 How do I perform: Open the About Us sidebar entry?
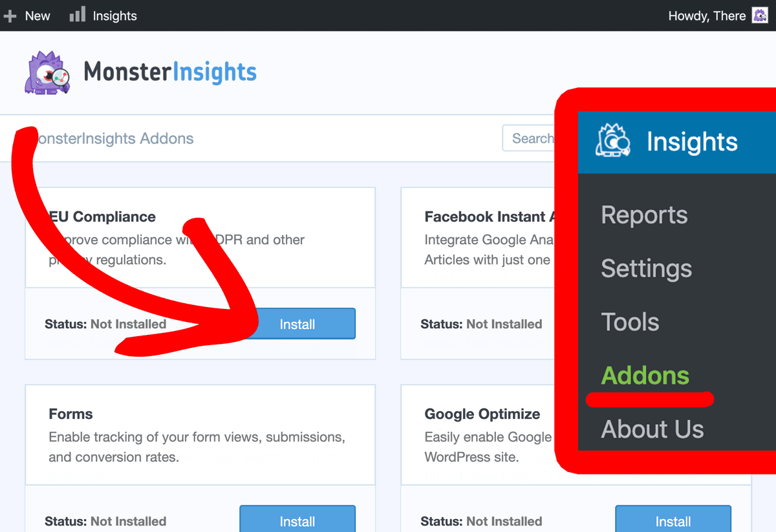point(652,429)
